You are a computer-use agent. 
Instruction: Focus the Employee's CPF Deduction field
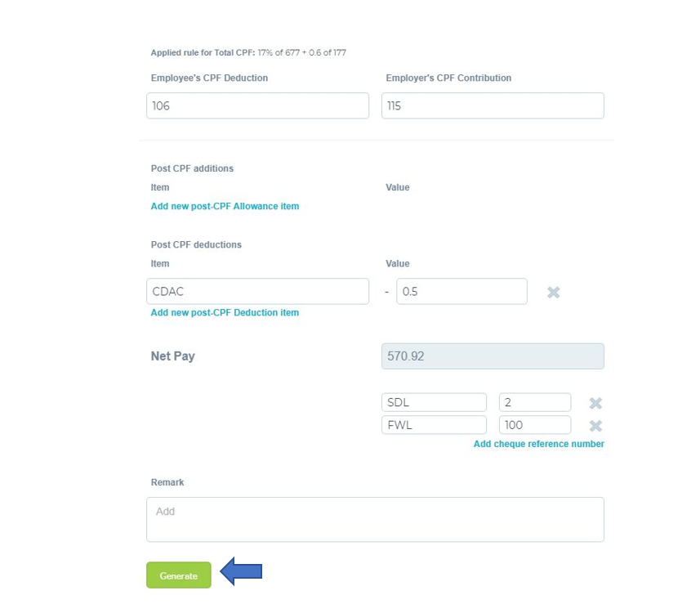click(x=257, y=106)
